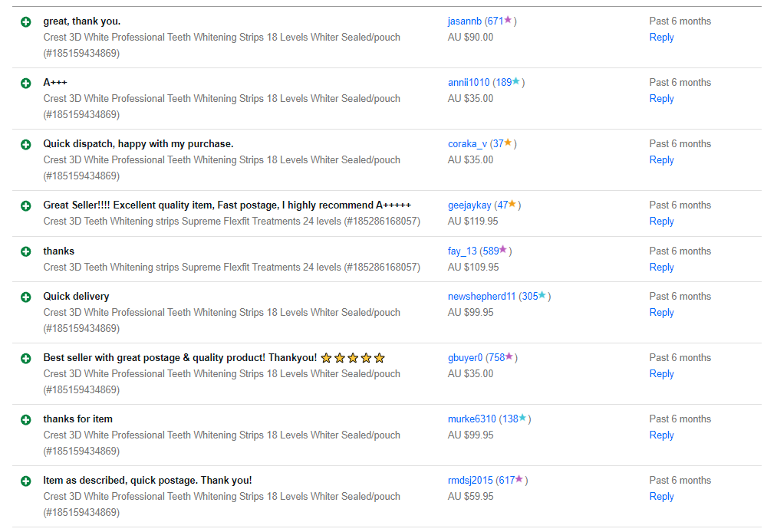
Task: Click the price AU $119.95
Action: [472, 222]
